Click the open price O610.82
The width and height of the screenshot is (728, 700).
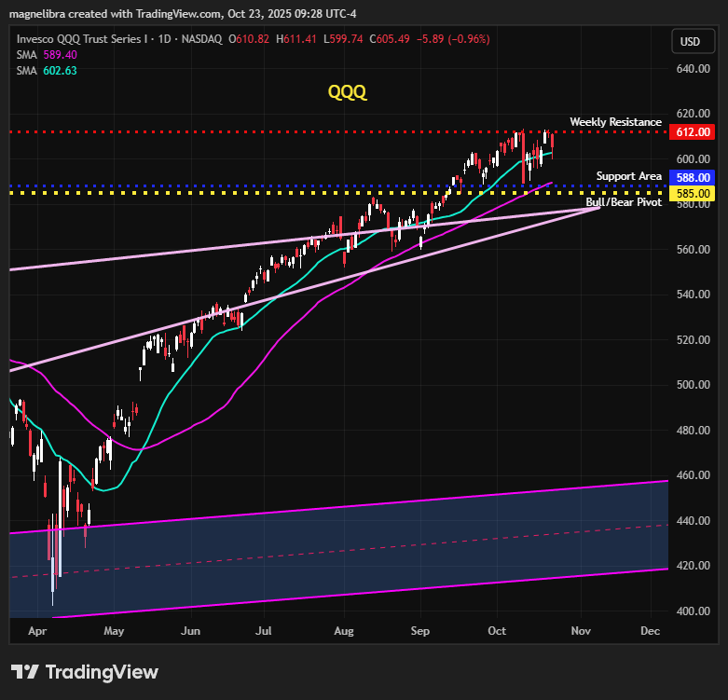(249, 39)
